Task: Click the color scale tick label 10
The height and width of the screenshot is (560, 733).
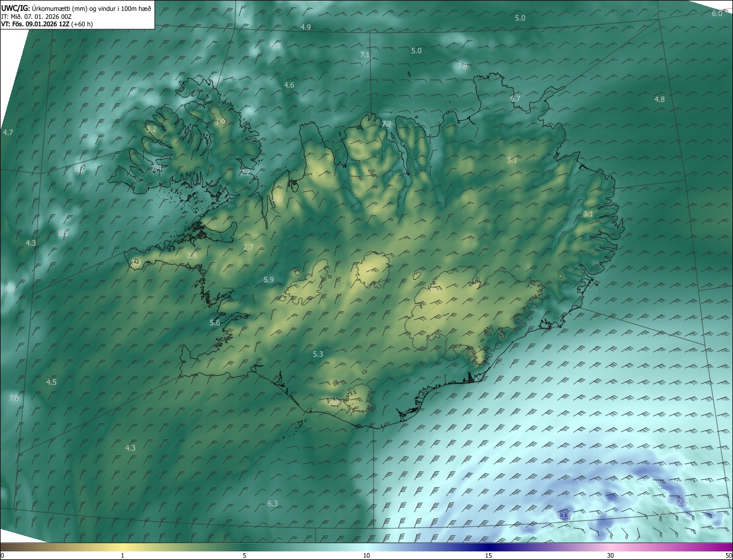Action: pos(366,555)
